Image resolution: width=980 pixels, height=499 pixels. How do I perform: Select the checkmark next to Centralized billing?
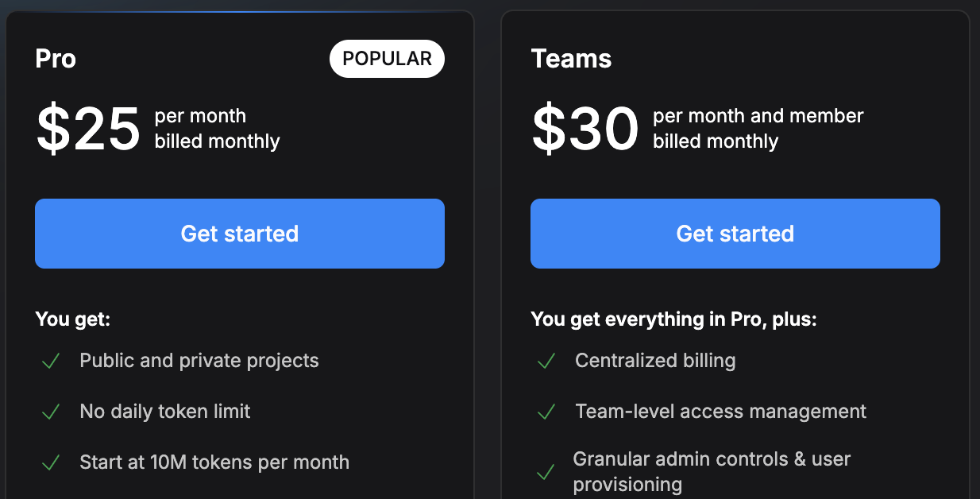coord(546,361)
